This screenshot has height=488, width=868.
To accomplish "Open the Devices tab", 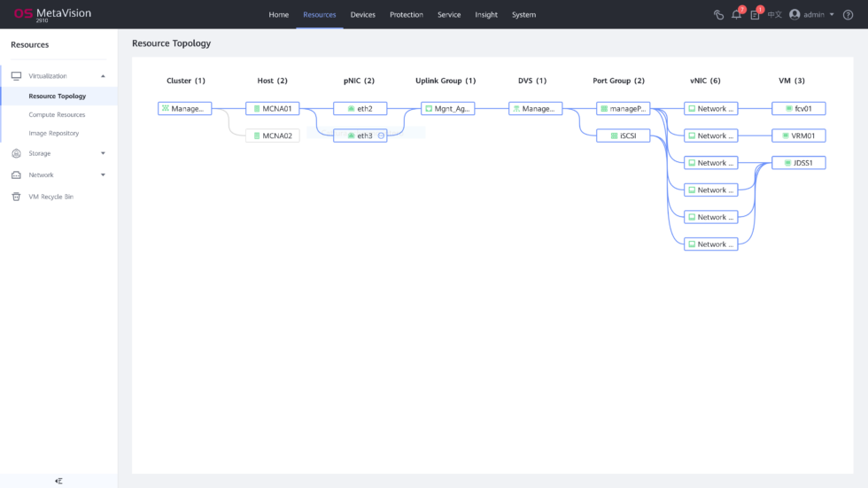I will coord(362,15).
